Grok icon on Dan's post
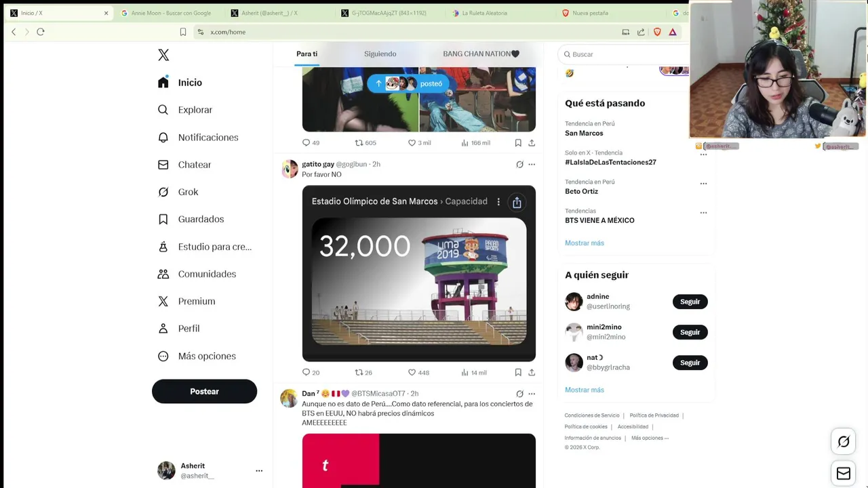Image resolution: width=868 pixels, height=488 pixels. coord(519,393)
